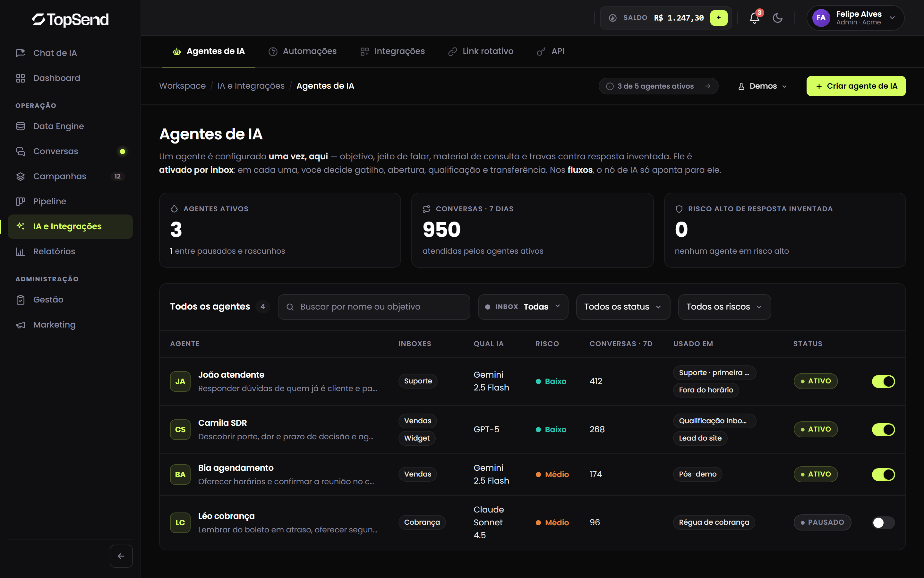This screenshot has height=578, width=924.
Task: Click the Bia agendamento agent name
Action: (235, 468)
